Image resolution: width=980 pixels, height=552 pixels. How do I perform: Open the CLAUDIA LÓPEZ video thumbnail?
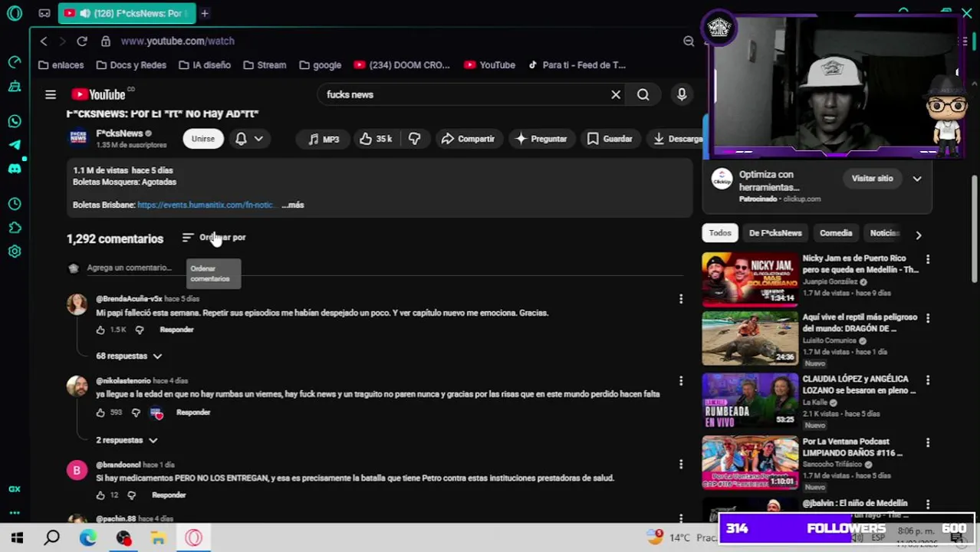(x=750, y=401)
